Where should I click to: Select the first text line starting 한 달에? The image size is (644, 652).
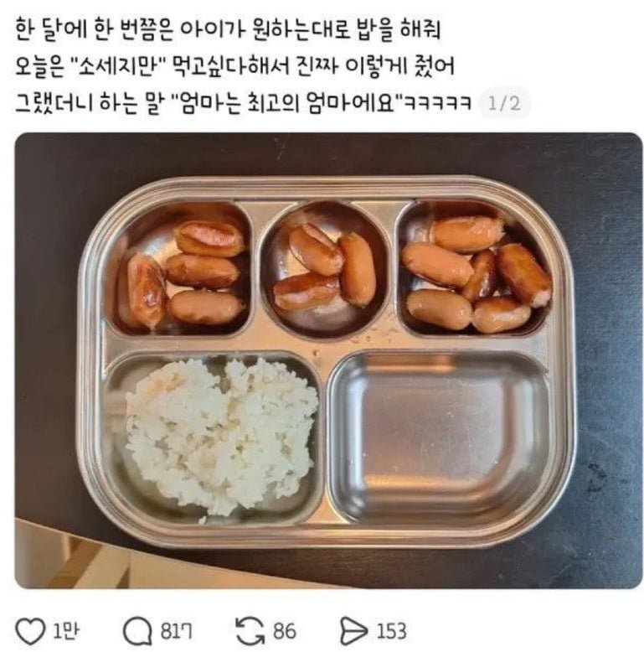pyautogui.click(x=228, y=31)
